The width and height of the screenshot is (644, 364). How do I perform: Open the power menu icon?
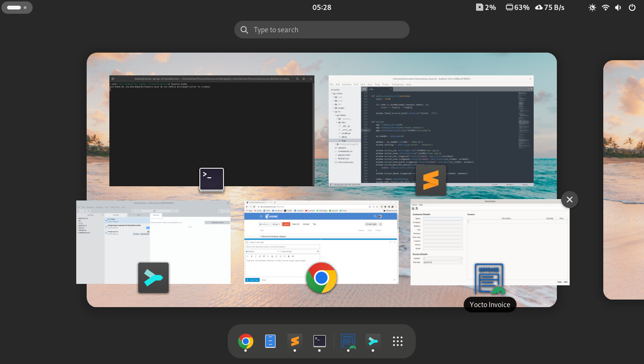(632, 8)
